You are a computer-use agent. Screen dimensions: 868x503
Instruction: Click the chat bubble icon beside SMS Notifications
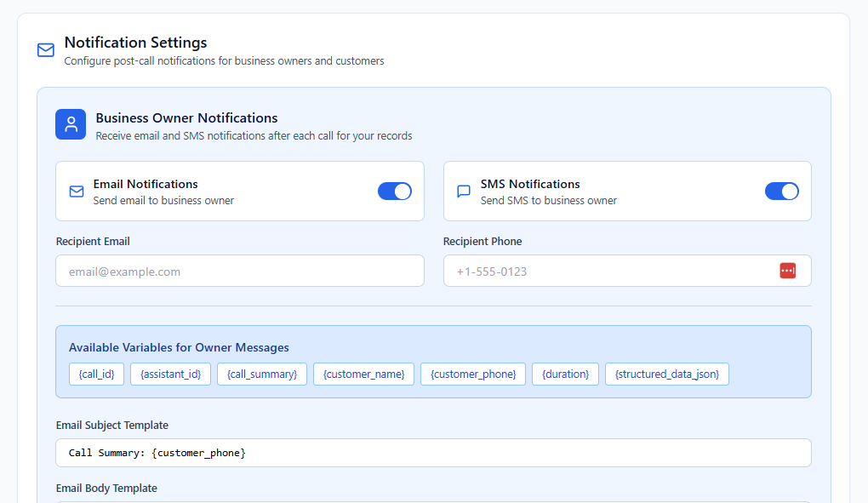click(463, 191)
